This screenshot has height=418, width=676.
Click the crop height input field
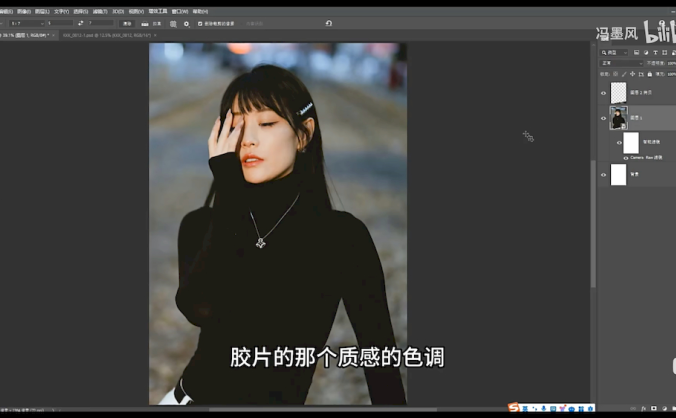(100, 23)
